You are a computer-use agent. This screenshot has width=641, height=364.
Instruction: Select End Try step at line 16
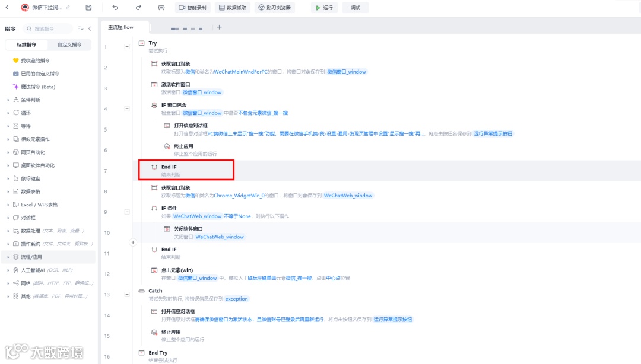click(158, 356)
